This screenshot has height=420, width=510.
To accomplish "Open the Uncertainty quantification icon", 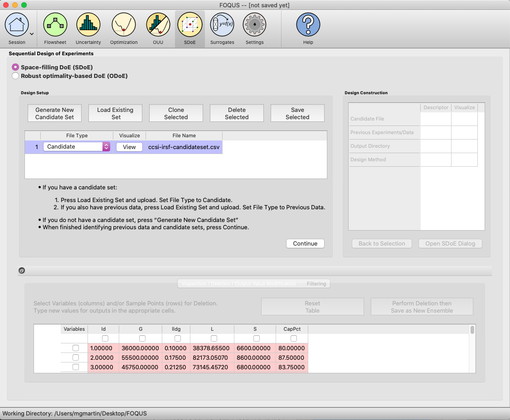I will click(x=88, y=25).
